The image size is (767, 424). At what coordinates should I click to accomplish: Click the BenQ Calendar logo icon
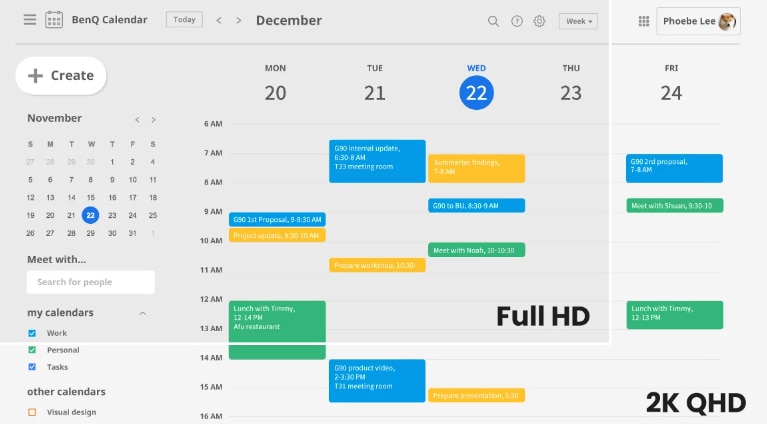pyautogui.click(x=54, y=20)
